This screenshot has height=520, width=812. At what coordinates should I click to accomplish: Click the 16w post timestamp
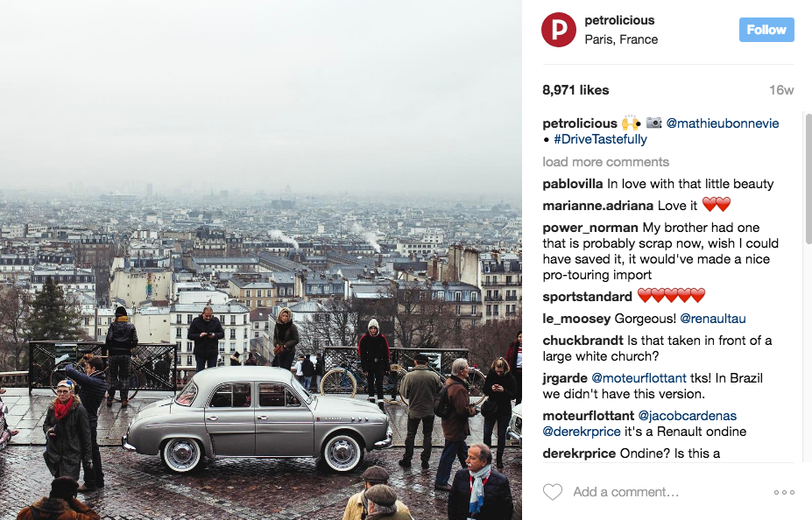(x=781, y=90)
